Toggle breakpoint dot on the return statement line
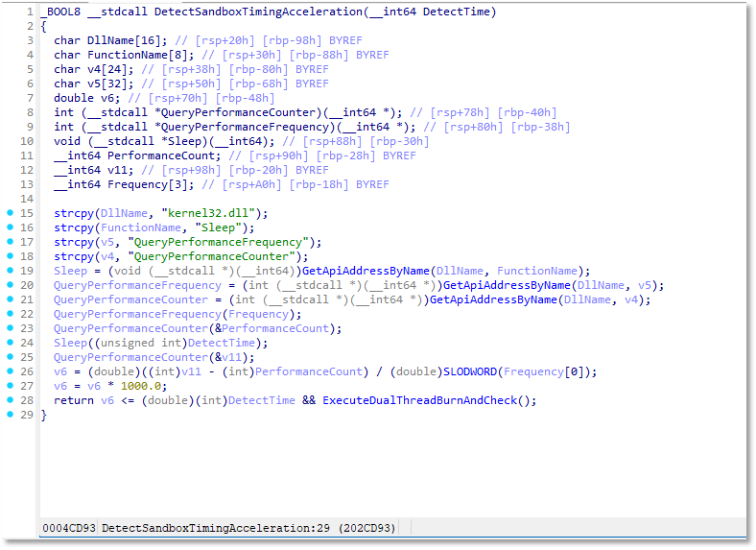This screenshot has height=550, width=756. [11, 400]
